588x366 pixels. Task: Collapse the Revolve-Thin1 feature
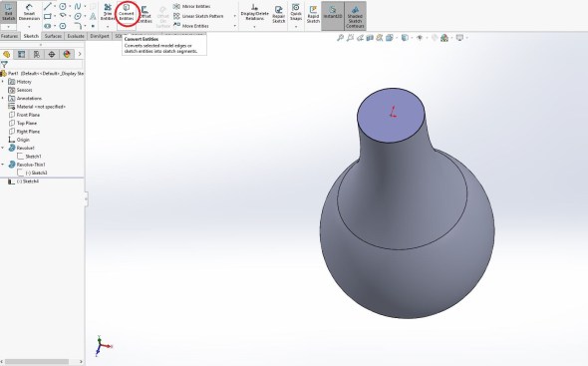click(3, 165)
